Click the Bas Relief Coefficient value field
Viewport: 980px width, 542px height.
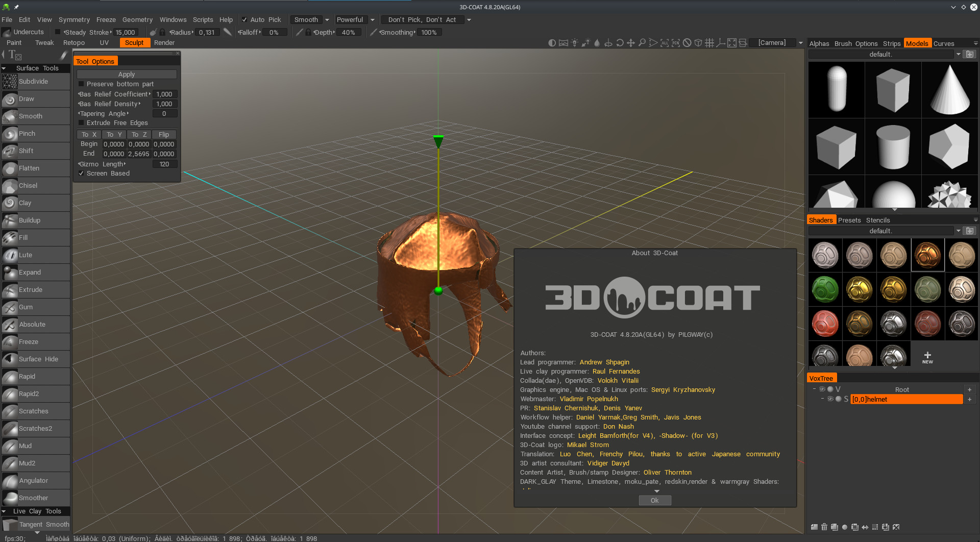[164, 94]
